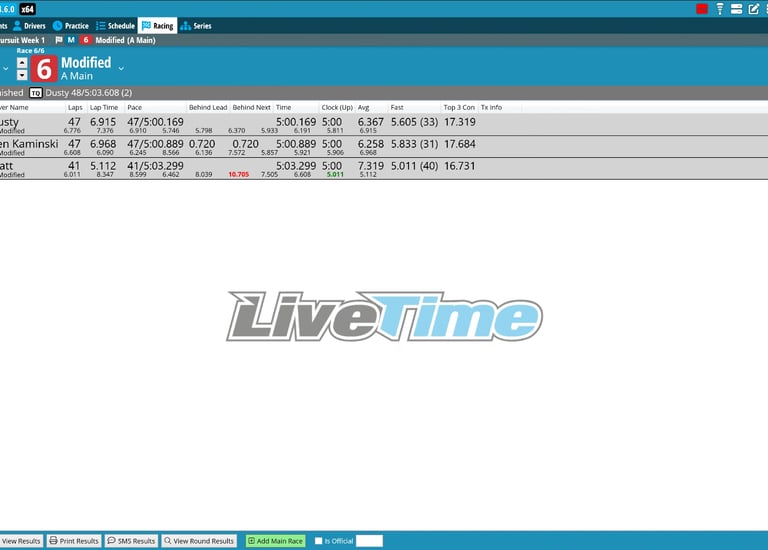Click the red 10.705 lap time
Screen dimensions: 768x550
pos(239,174)
